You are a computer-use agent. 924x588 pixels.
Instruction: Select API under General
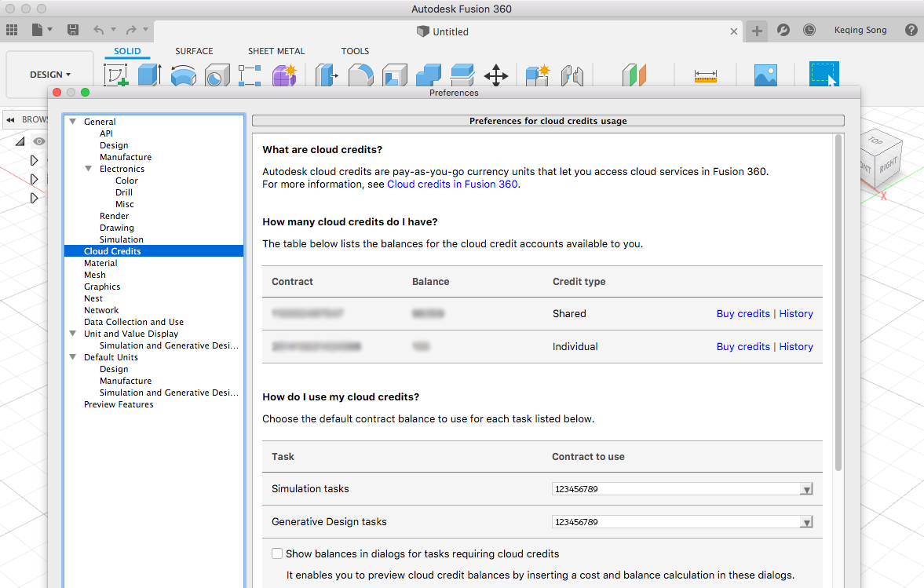(x=106, y=133)
